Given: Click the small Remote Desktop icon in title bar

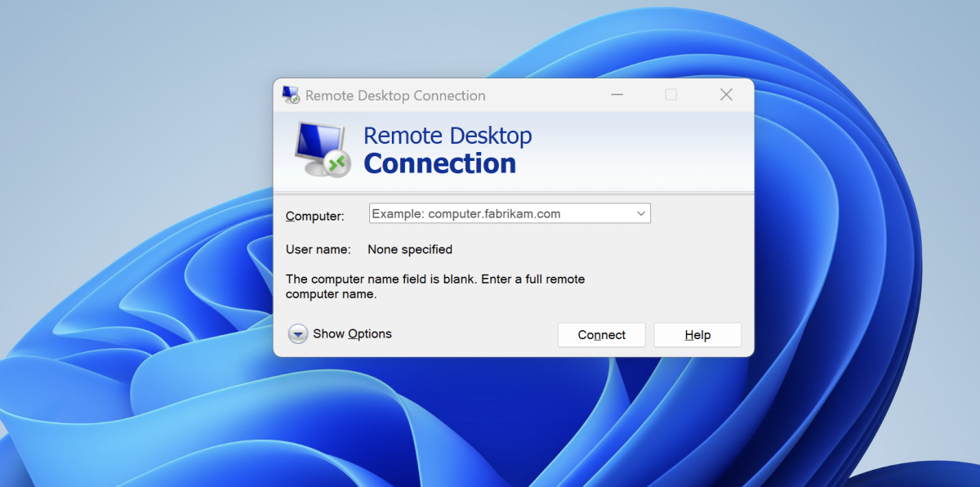Looking at the screenshot, I should tap(291, 95).
